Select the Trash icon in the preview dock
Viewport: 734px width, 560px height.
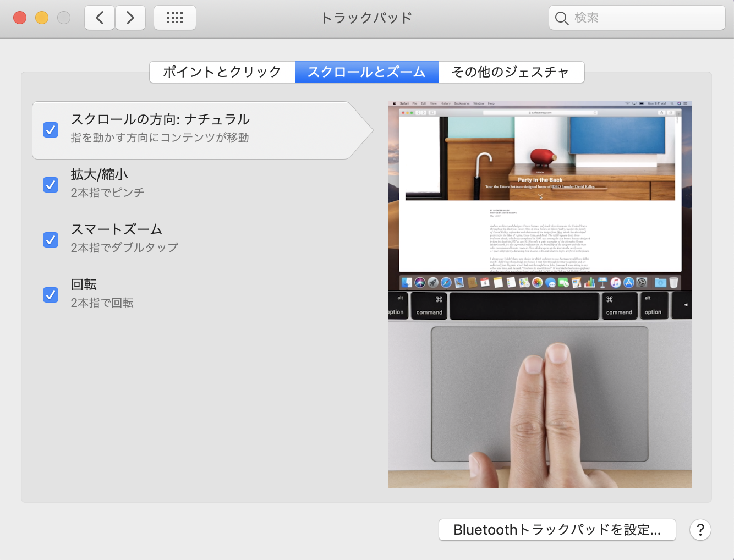click(x=673, y=283)
